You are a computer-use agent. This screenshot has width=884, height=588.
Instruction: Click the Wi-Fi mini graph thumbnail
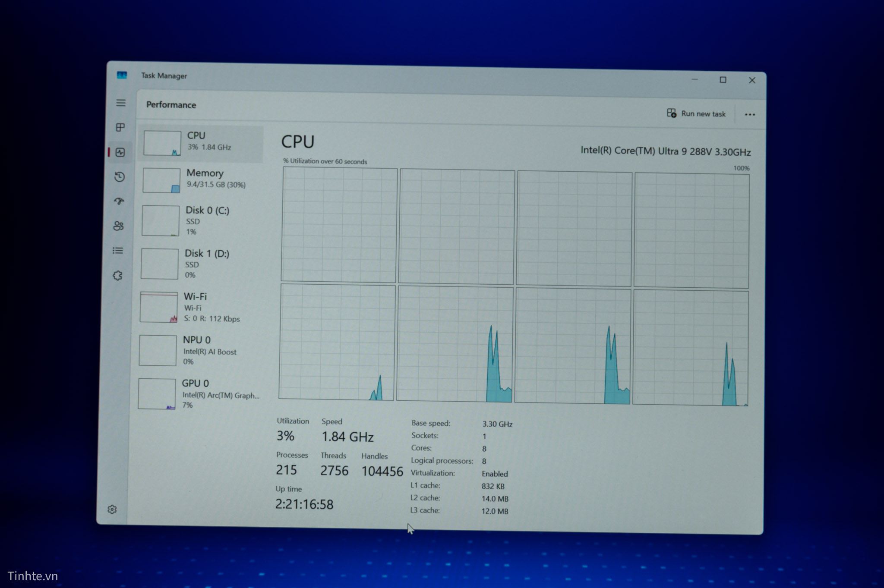[x=158, y=307]
